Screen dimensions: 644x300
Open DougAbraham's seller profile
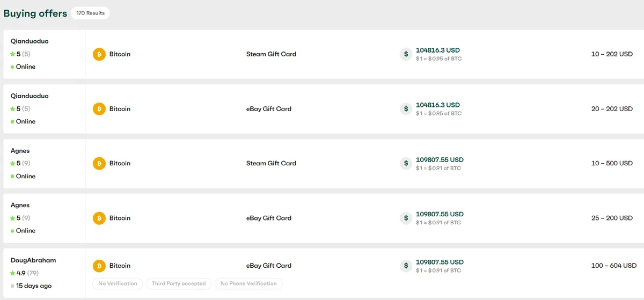tap(33, 260)
